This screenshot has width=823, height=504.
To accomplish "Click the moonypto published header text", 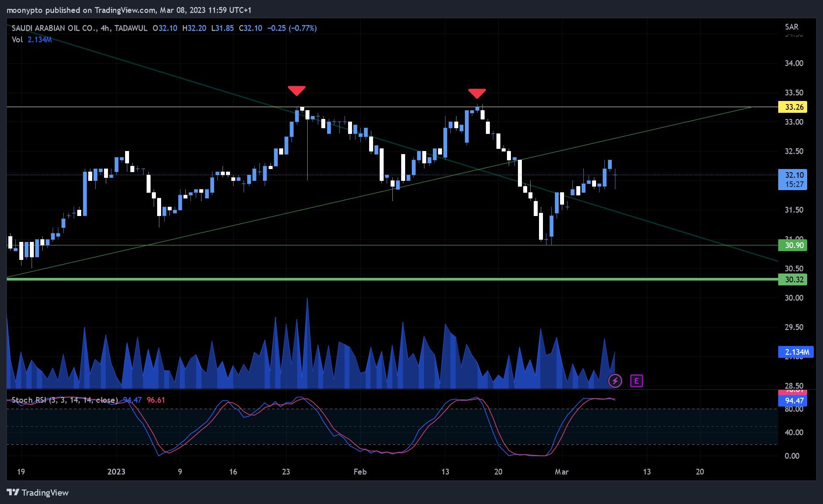I will [x=129, y=10].
